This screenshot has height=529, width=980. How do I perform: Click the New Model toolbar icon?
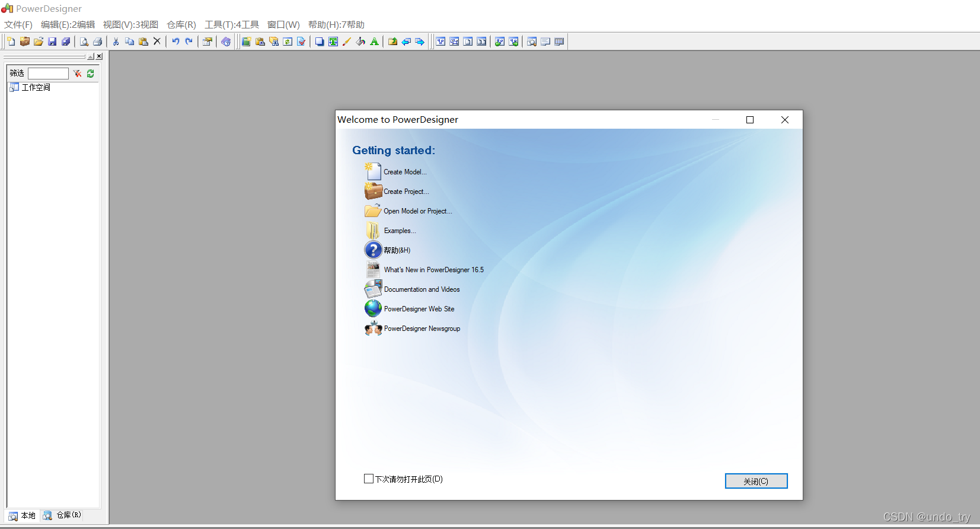coord(11,42)
